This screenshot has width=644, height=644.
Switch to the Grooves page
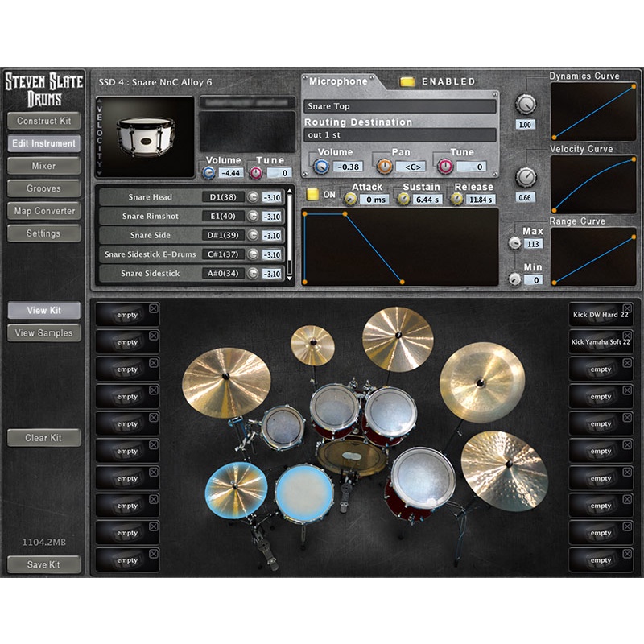[43, 188]
